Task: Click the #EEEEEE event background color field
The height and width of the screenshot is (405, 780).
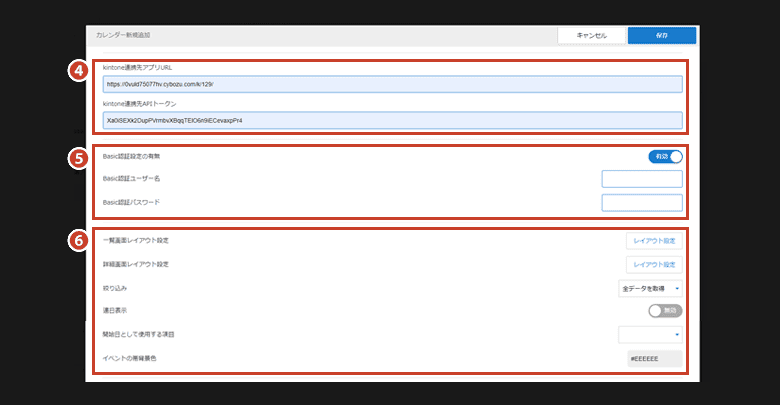Action: (x=654, y=358)
